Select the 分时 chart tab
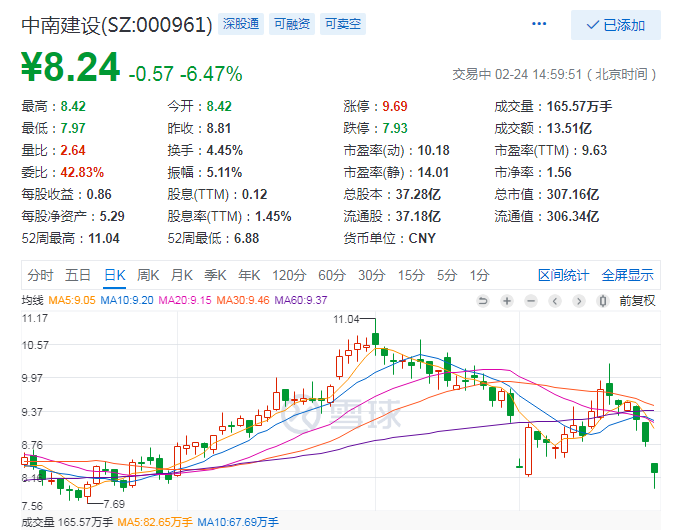This screenshot has height=530, width=682. point(40,275)
